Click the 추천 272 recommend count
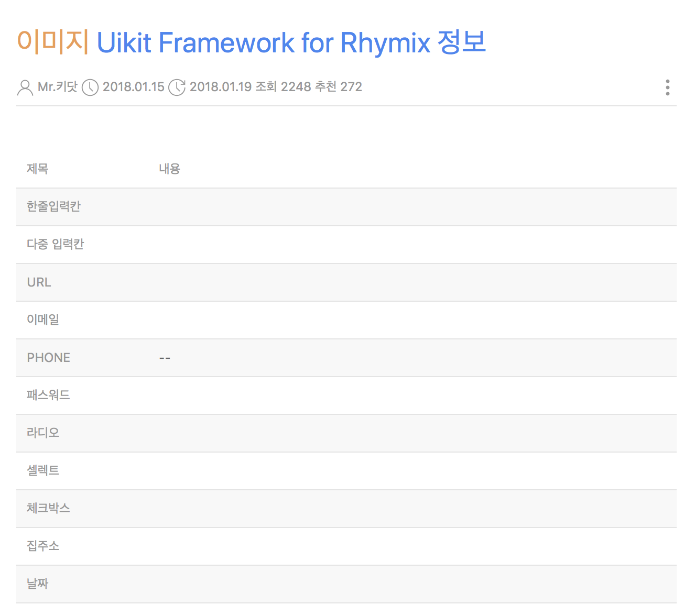The width and height of the screenshot is (695, 616). coord(339,87)
